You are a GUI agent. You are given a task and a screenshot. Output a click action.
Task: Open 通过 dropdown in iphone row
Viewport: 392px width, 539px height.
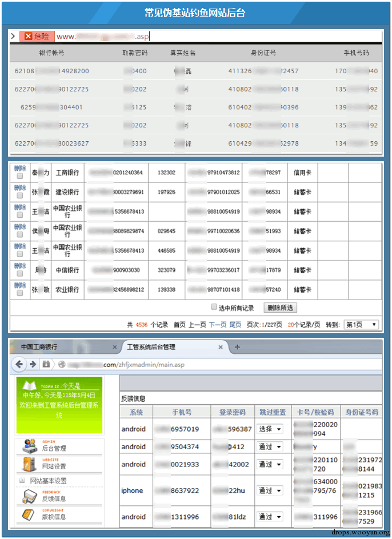[270, 490]
